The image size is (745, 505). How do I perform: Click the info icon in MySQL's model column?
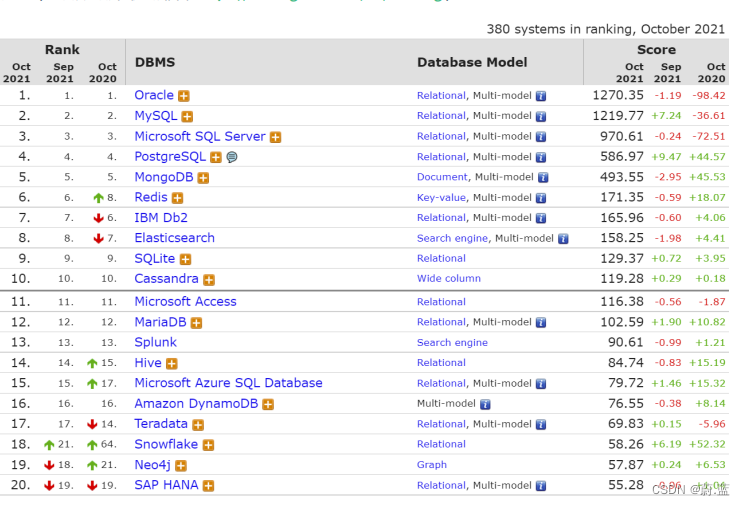(x=541, y=116)
